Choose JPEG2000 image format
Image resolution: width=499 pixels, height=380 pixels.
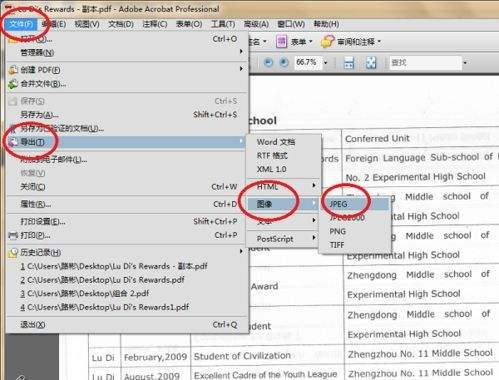click(355, 218)
